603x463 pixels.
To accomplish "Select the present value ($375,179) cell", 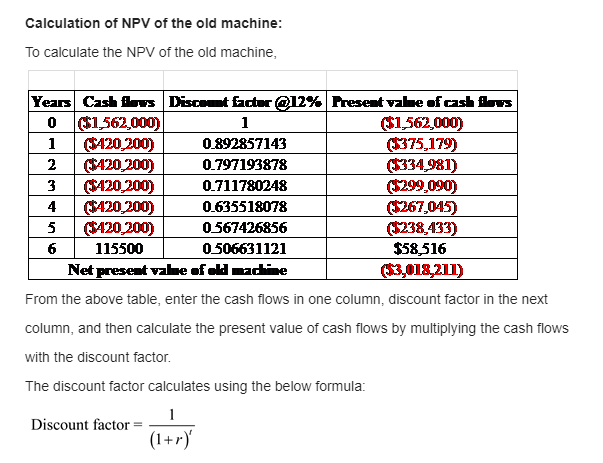I will coord(421,144).
